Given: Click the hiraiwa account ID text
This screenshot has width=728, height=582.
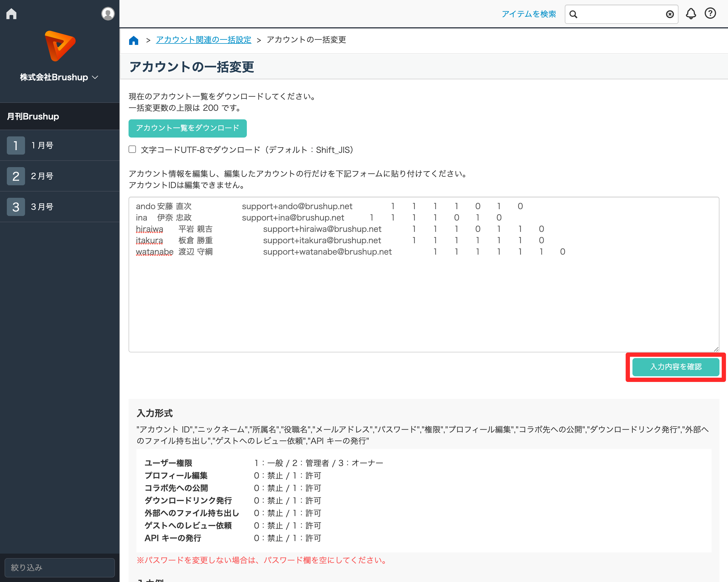Looking at the screenshot, I should pos(149,229).
